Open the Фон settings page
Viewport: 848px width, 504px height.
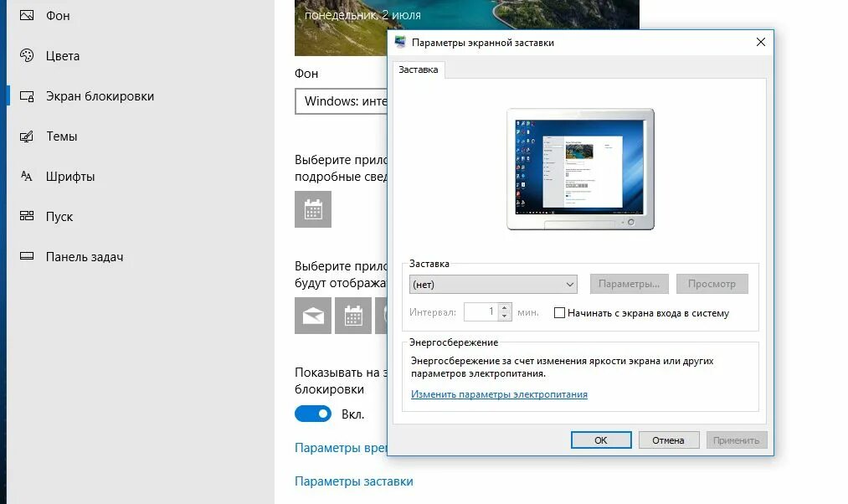58,16
